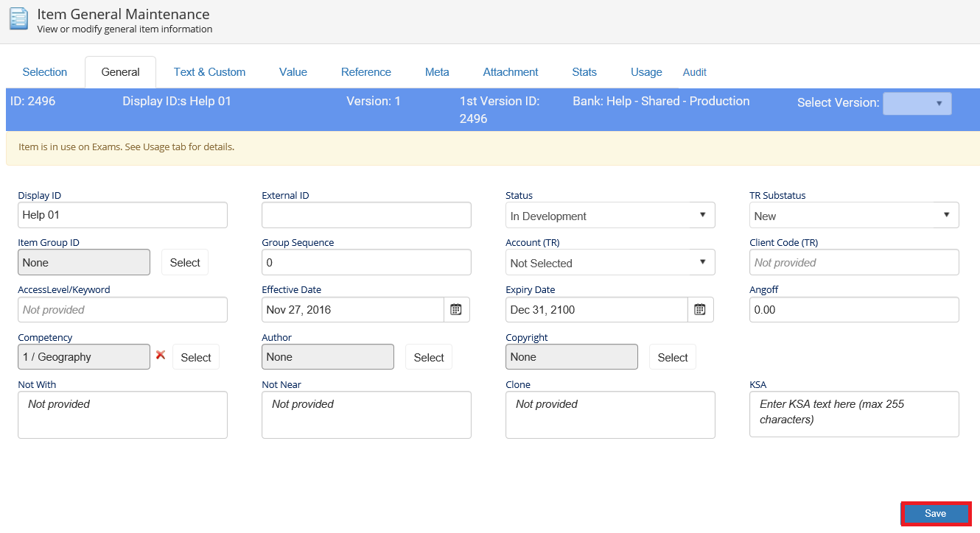This screenshot has width=980, height=533.
Task: Click Select next to Item Group ID
Action: (x=185, y=263)
